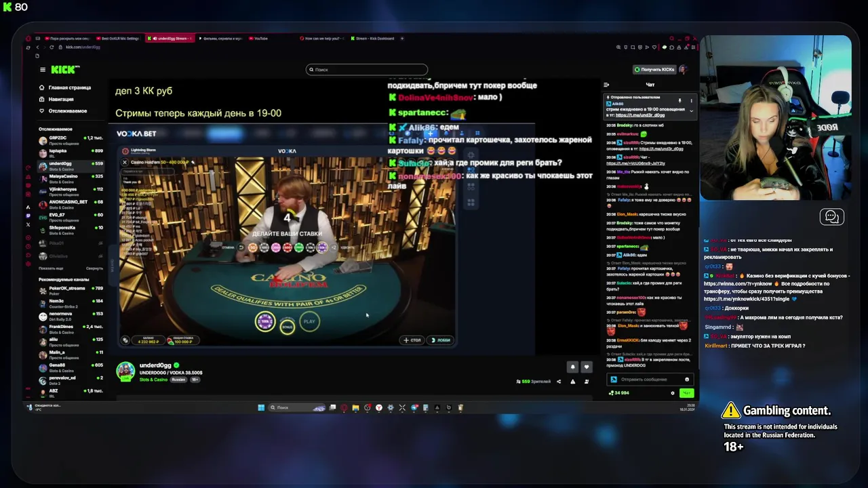Open followed channel GRPZDC
This screenshot has width=868, height=488.
[71, 140]
